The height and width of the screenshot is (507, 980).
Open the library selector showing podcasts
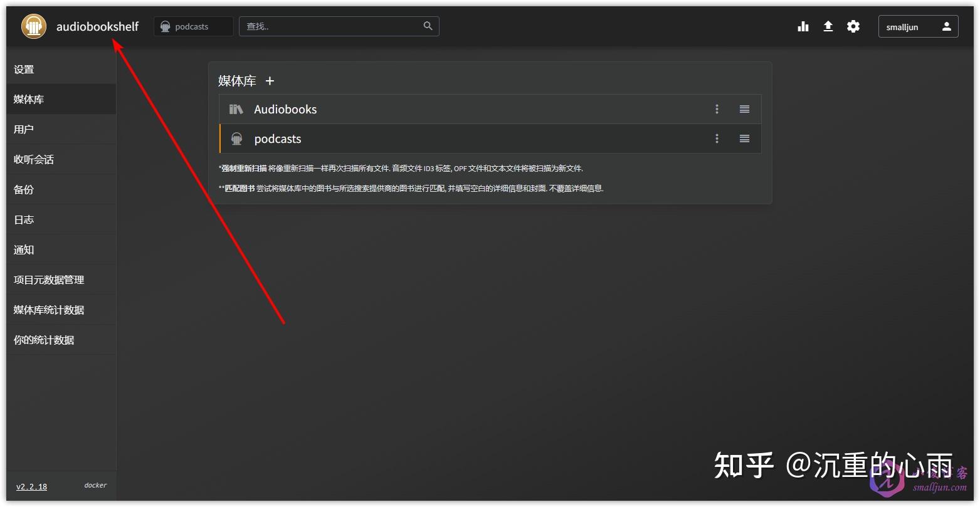(x=193, y=26)
